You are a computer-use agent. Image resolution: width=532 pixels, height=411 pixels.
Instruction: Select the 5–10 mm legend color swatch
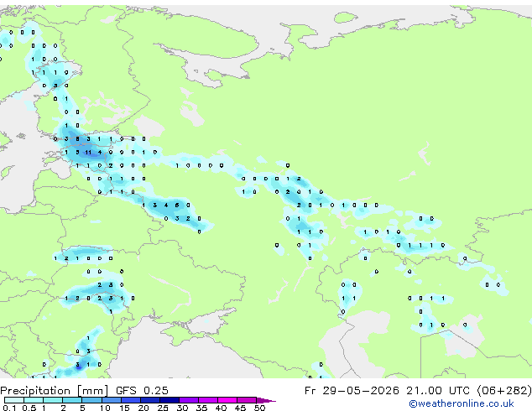[91, 400]
